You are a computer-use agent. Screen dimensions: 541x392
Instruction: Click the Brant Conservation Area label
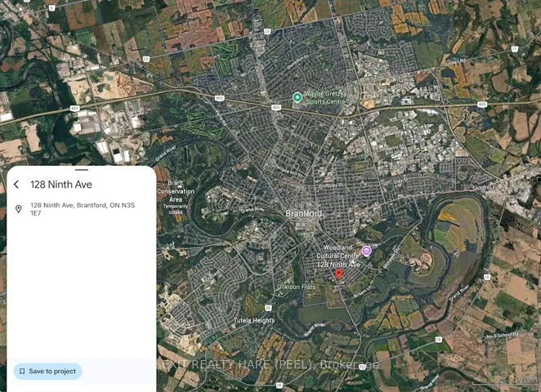(x=176, y=191)
